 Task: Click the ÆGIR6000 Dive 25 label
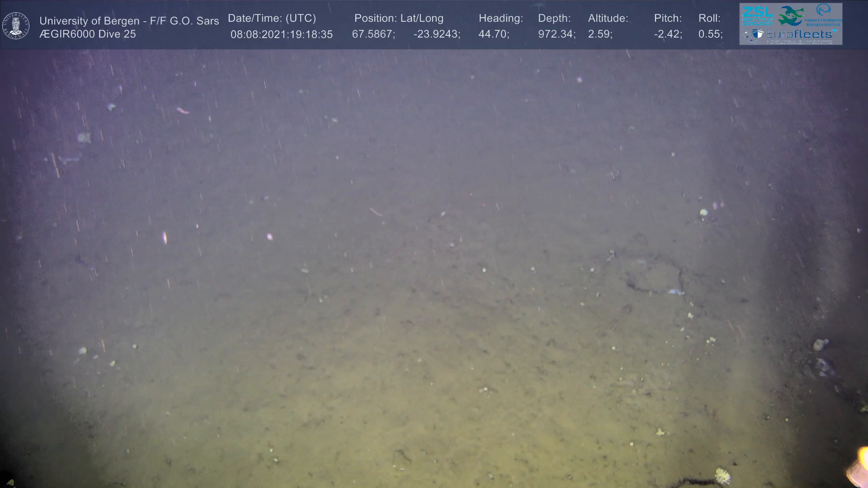[x=88, y=34]
